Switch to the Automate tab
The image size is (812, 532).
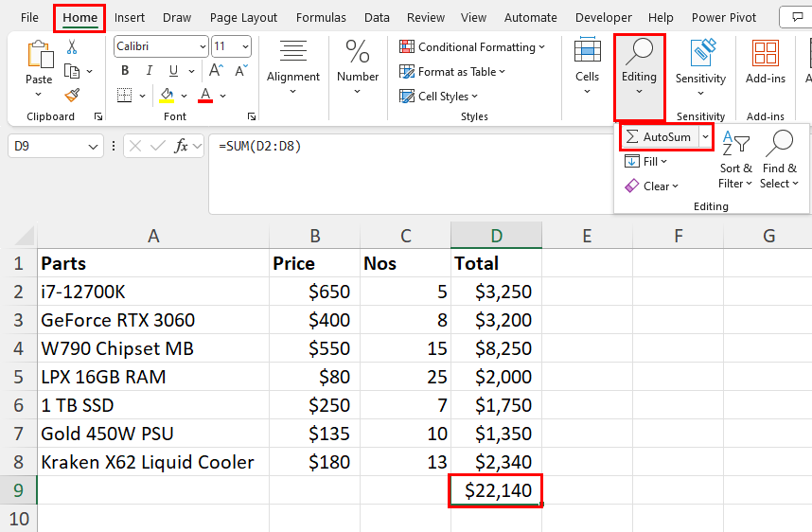pos(531,18)
